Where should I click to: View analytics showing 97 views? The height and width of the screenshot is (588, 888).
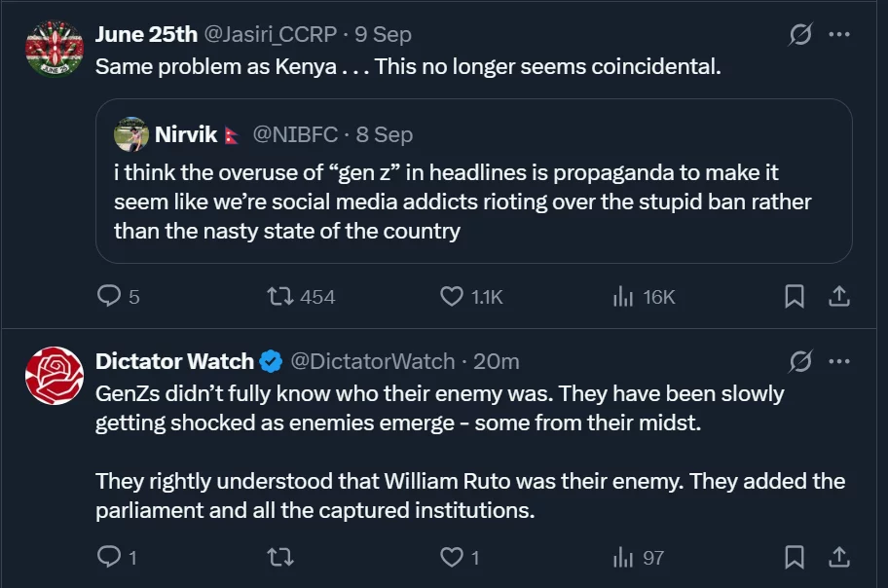(x=623, y=558)
